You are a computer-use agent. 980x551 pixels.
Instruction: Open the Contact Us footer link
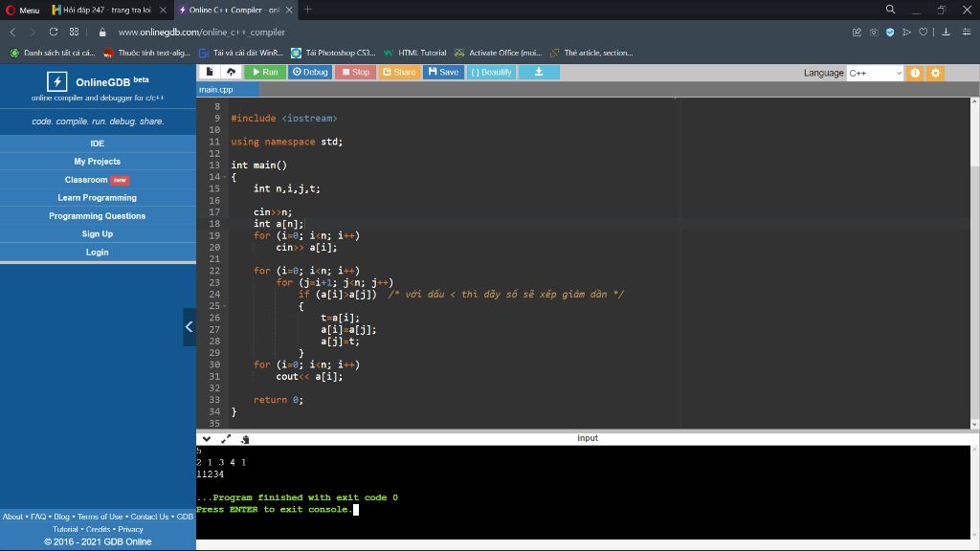tap(149, 517)
